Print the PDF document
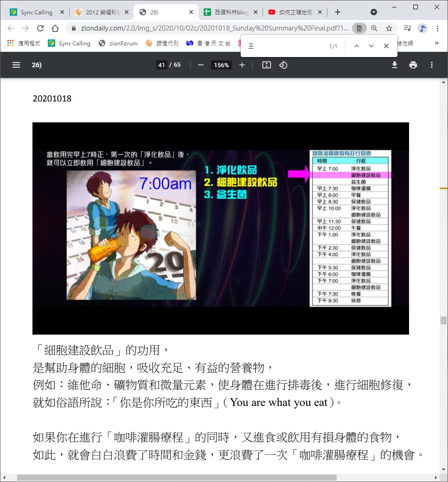The height and width of the screenshot is (482, 448). (413, 65)
